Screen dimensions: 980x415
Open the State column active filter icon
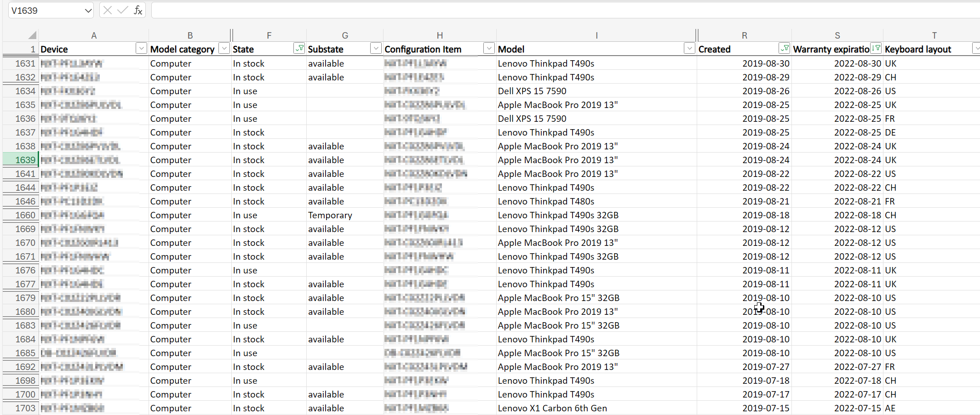(x=299, y=48)
